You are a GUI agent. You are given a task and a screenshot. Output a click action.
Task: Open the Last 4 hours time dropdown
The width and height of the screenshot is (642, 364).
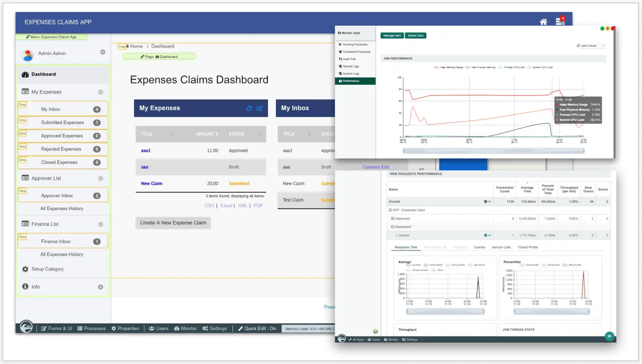pyautogui.click(x=591, y=46)
